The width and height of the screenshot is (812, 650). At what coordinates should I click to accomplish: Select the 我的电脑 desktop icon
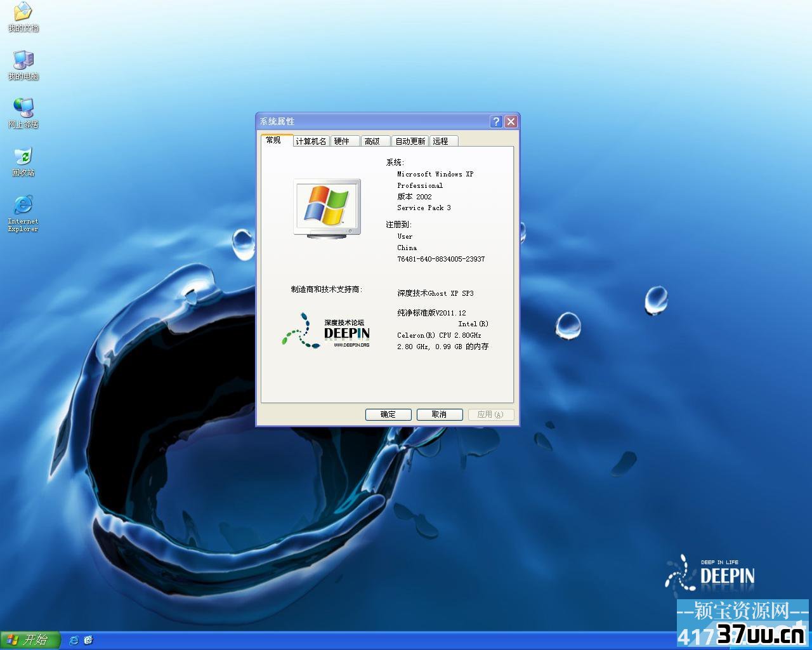[23, 65]
